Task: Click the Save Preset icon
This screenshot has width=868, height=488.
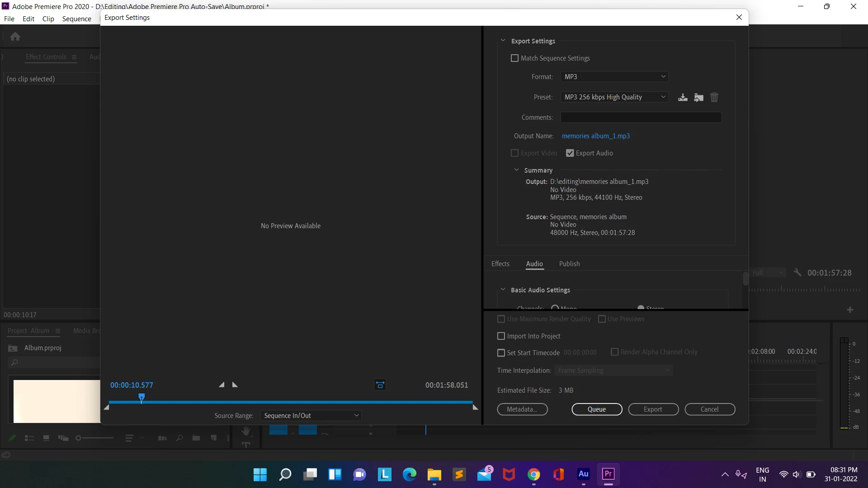Action: (683, 97)
